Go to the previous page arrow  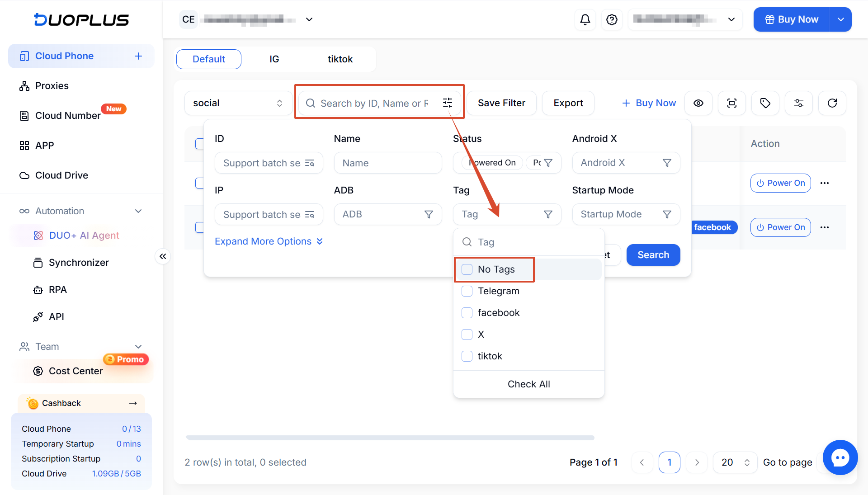(642, 462)
